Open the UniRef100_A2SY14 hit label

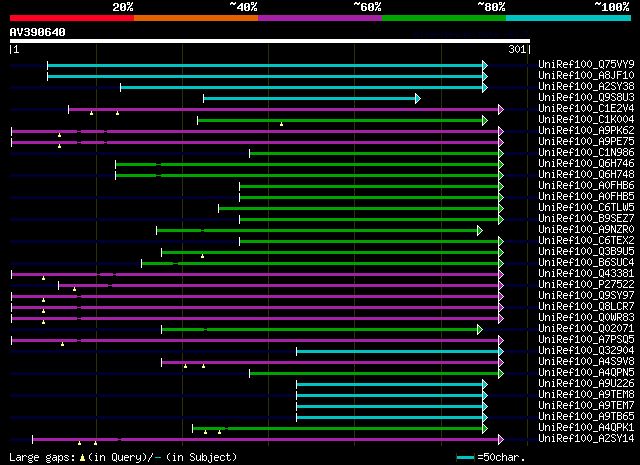(586, 438)
